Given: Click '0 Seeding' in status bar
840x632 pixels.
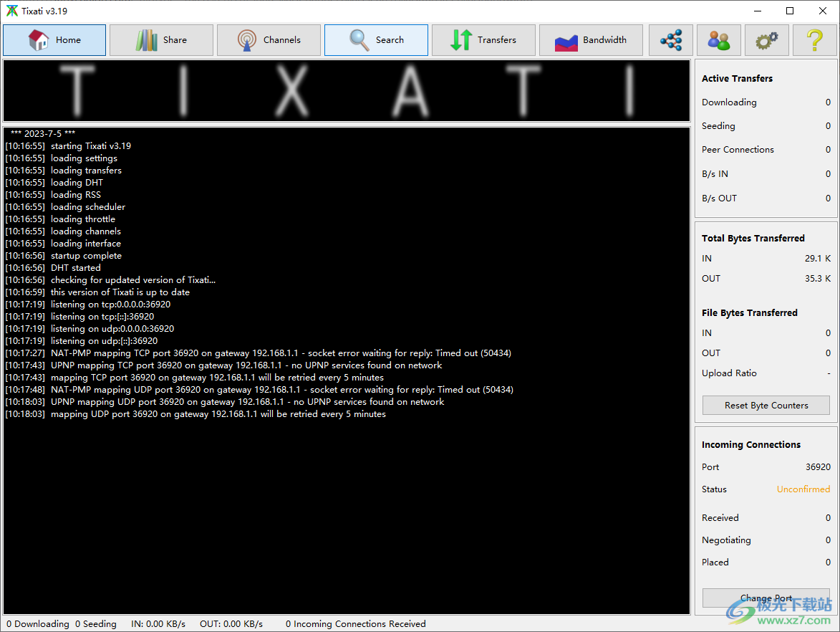Looking at the screenshot, I should (96, 623).
